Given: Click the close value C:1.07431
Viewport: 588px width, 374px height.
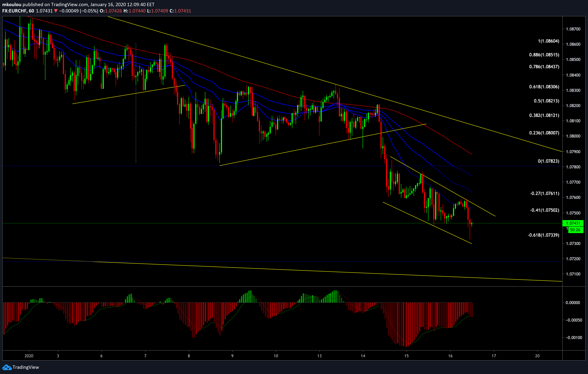Looking at the screenshot, I should [x=180, y=11].
